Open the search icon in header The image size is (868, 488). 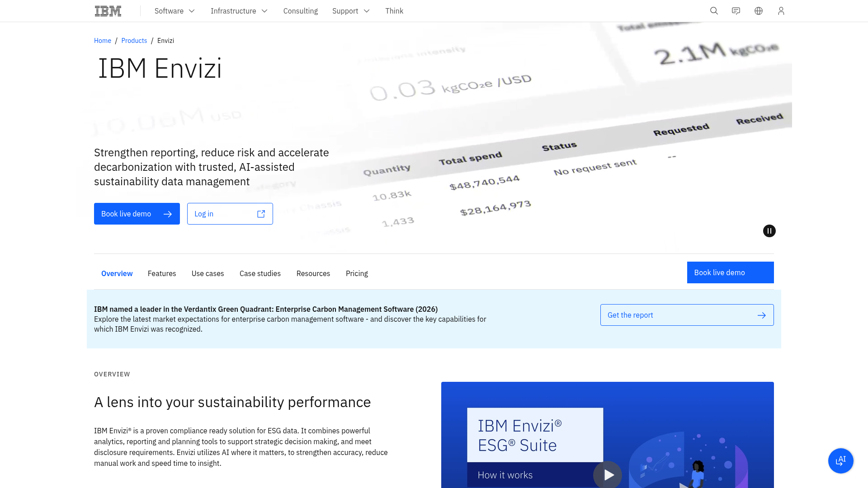(714, 11)
